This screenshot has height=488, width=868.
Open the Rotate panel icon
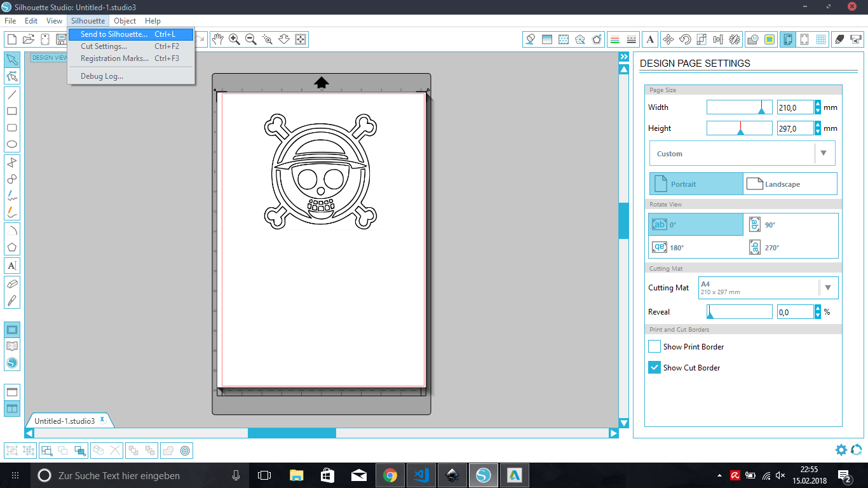click(x=685, y=39)
